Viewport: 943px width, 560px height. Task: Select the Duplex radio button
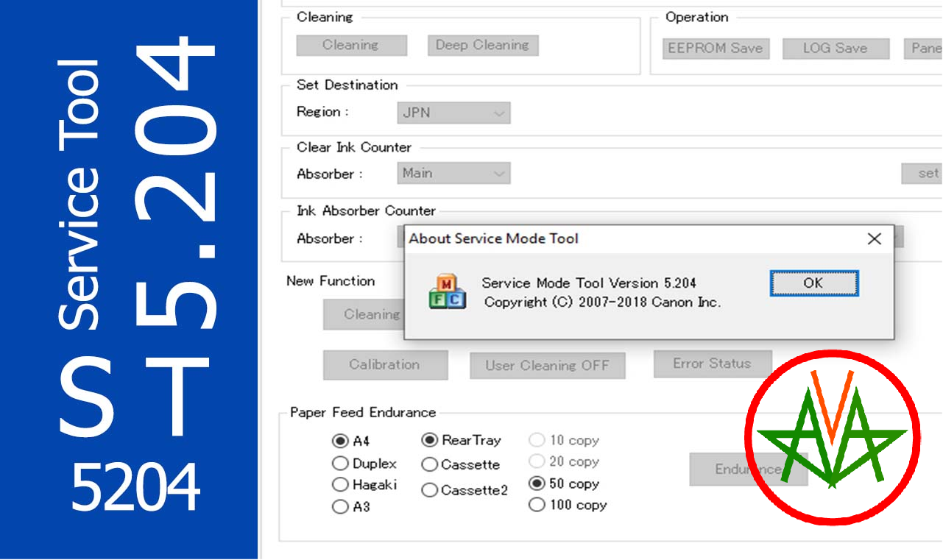[340, 464]
